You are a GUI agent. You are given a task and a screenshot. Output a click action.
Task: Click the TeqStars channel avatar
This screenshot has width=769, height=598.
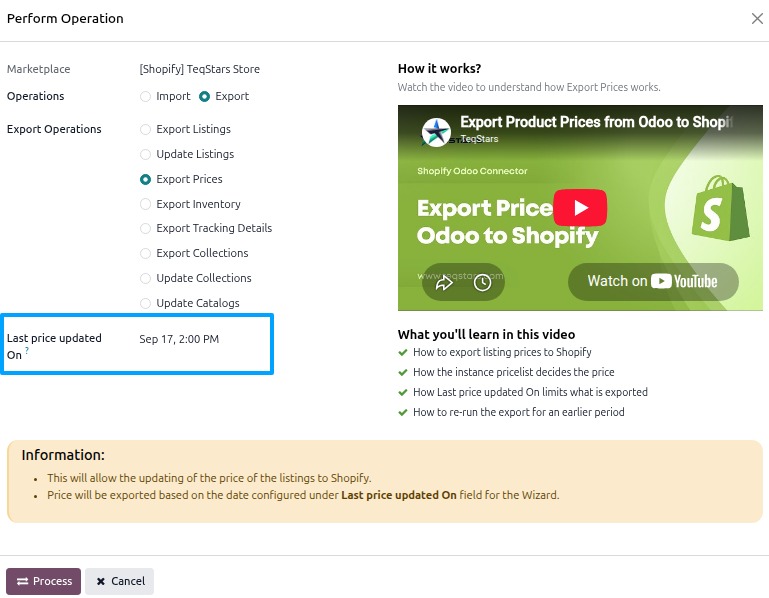tap(436, 132)
